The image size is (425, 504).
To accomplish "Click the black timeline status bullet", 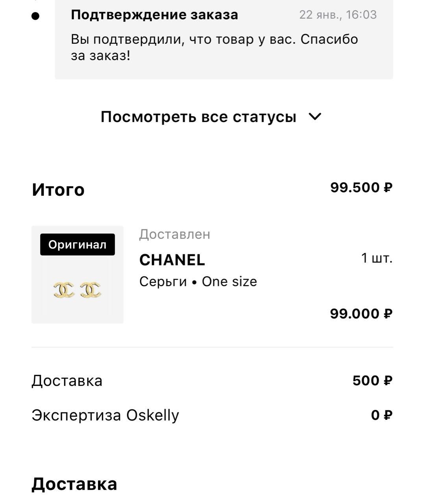I will [36, 16].
